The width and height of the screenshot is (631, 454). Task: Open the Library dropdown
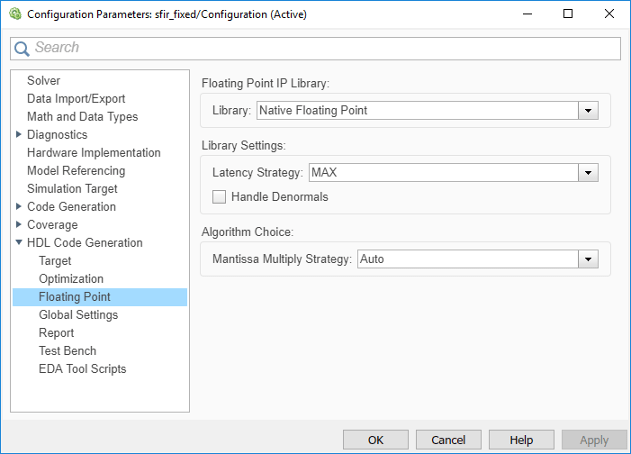point(589,111)
